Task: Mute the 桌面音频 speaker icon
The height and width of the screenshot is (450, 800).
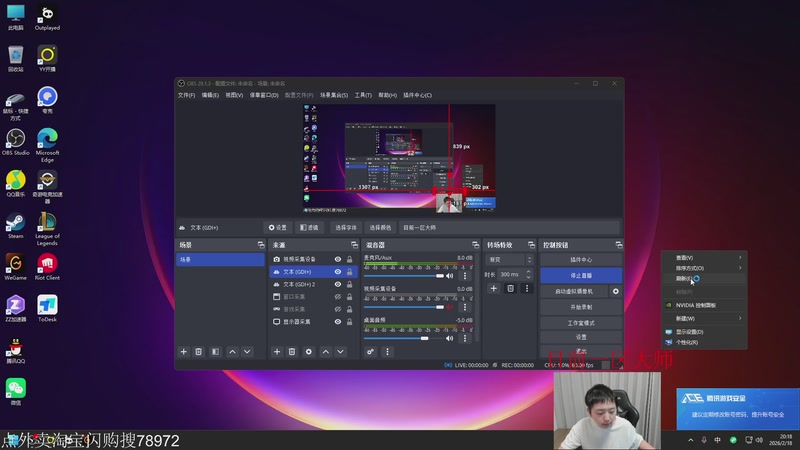Action: pyautogui.click(x=449, y=338)
